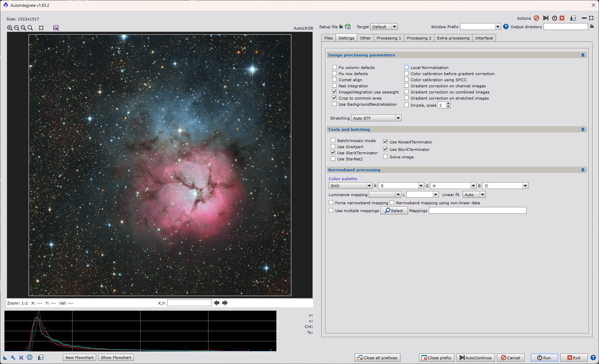Viewport: 599px width, 364px height.
Task: Click the blue wrench icon
Action: click(x=13, y=358)
